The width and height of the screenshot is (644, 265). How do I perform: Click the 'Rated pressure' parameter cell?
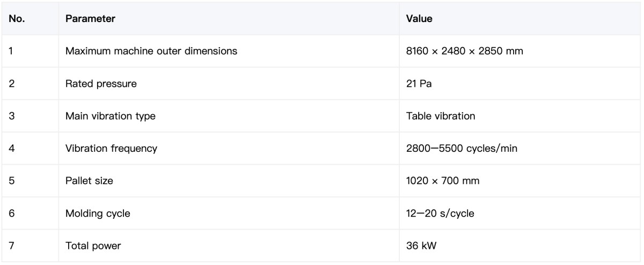click(x=229, y=84)
